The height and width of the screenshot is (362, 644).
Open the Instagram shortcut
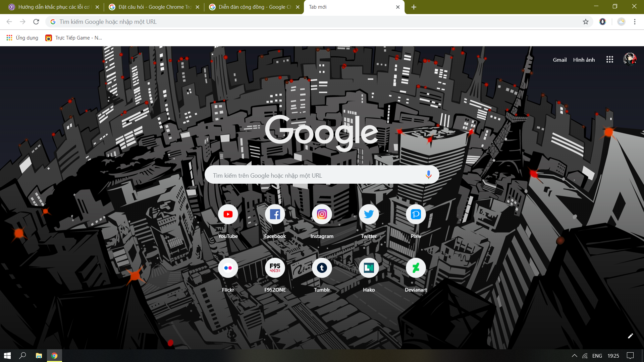click(322, 214)
